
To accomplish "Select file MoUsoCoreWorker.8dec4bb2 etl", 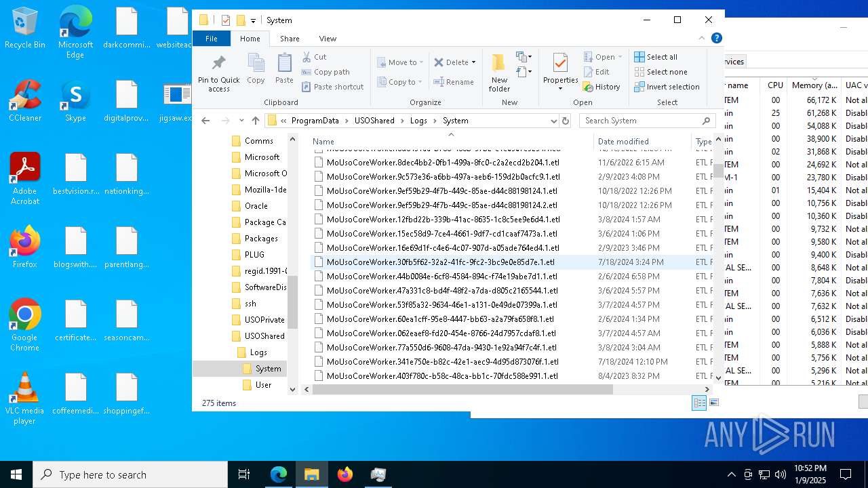I will (x=443, y=163).
